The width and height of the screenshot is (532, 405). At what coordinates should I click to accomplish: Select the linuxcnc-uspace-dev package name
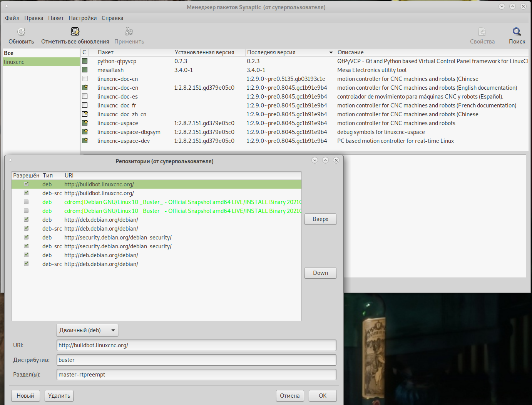[x=124, y=141]
